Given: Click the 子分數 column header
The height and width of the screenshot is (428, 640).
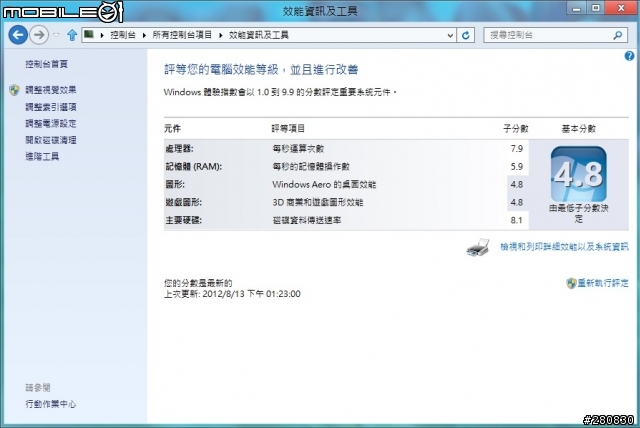Looking at the screenshot, I should point(516,129).
